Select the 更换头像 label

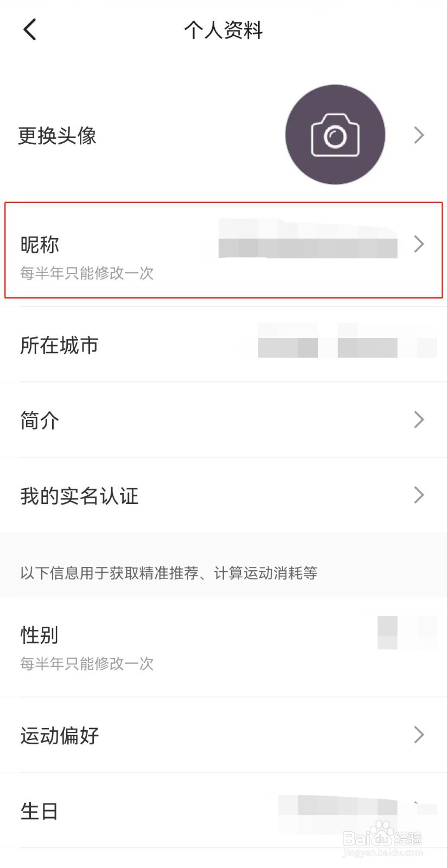[58, 136]
